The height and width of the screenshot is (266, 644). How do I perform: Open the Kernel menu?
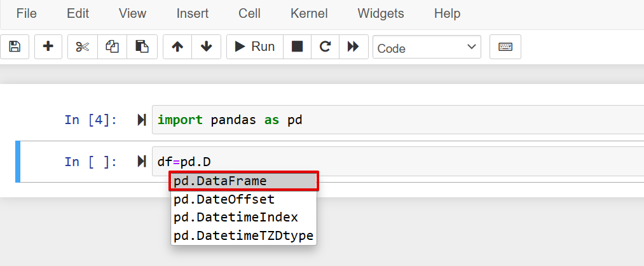(309, 13)
